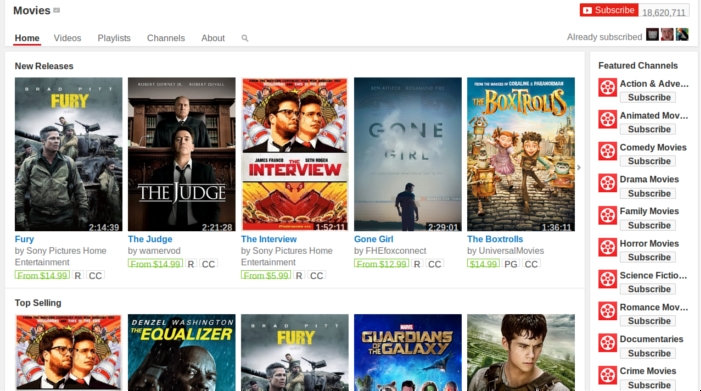Viewport: 701px width, 391px height.
Task: Subscribe to Science Fiction channel
Action: pos(648,289)
